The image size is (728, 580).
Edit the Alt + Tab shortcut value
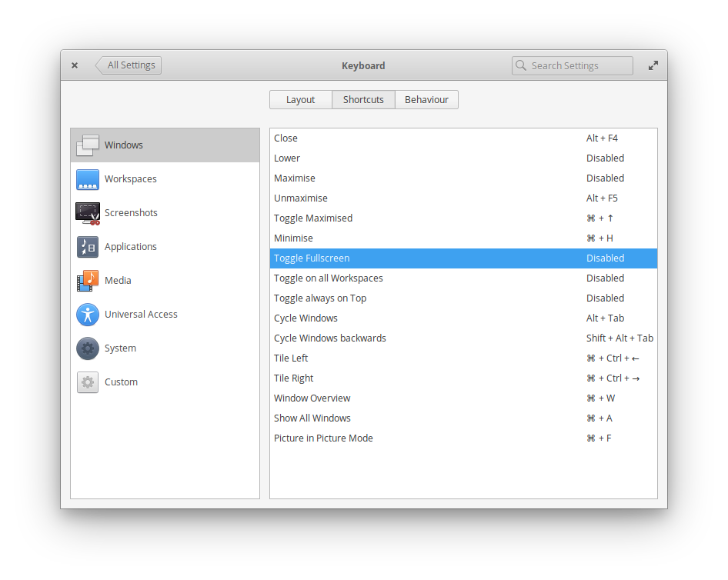(x=605, y=318)
